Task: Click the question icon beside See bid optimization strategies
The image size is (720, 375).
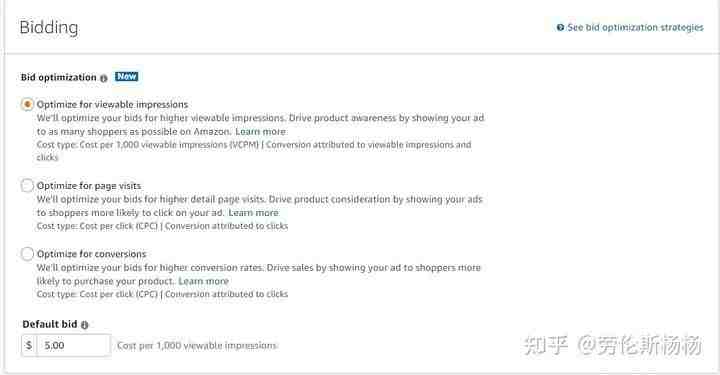Action: pos(560,28)
